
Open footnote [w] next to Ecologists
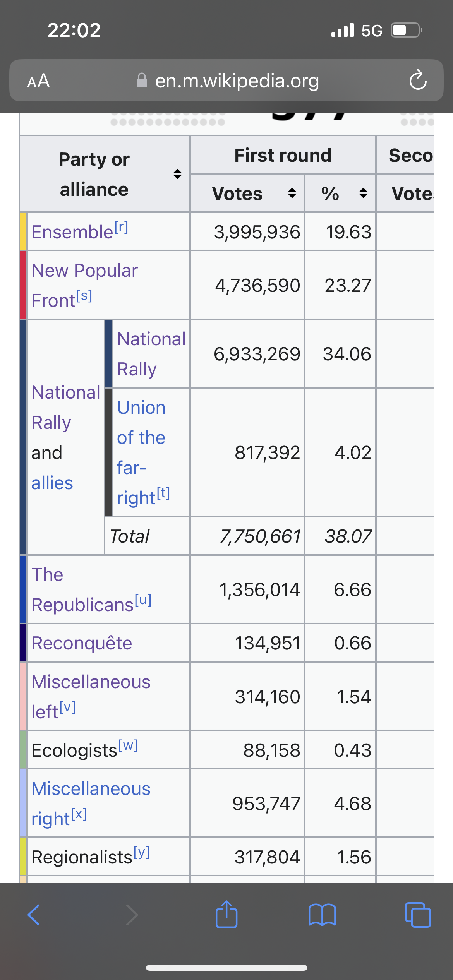pyautogui.click(x=128, y=745)
